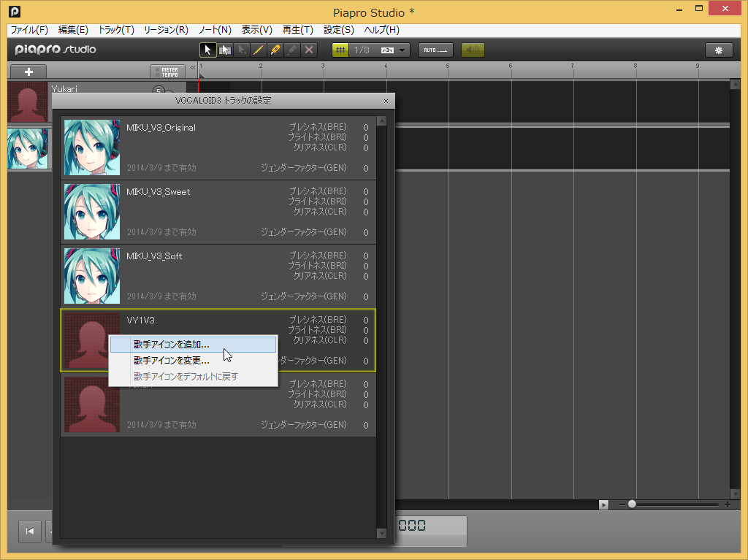
Task: Open settings via the gear button
Action: point(719,50)
